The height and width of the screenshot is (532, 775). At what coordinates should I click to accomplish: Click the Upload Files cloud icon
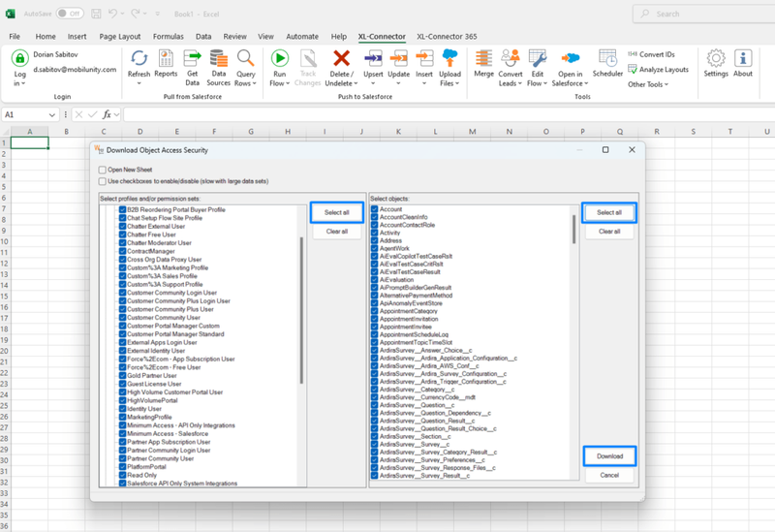pyautogui.click(x=449, y=58)
